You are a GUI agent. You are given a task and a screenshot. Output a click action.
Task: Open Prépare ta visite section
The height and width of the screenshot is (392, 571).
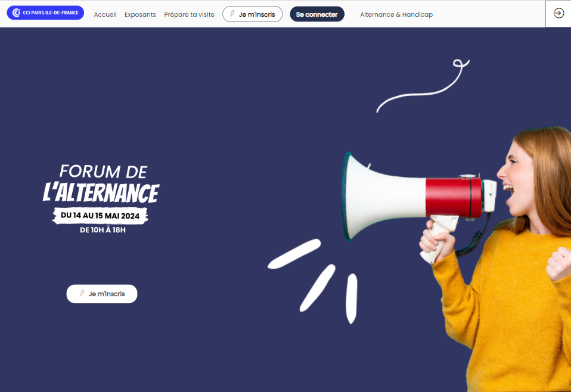[x=190, y=14]
